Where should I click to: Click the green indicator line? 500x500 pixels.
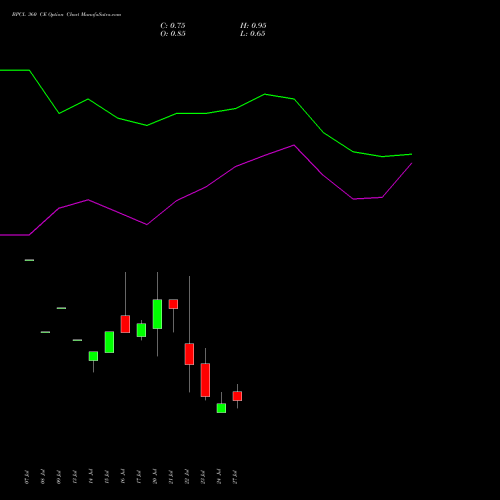pyautogui.click(x=206, y=113)
